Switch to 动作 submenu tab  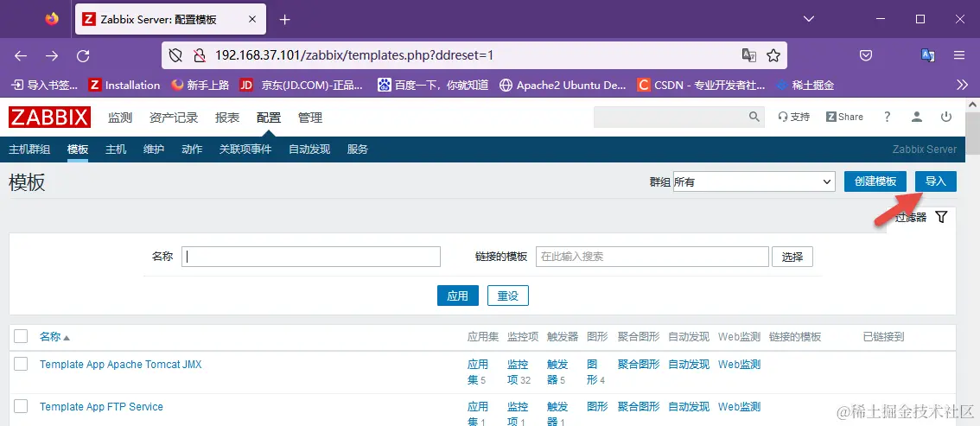(x=192, y=149)
